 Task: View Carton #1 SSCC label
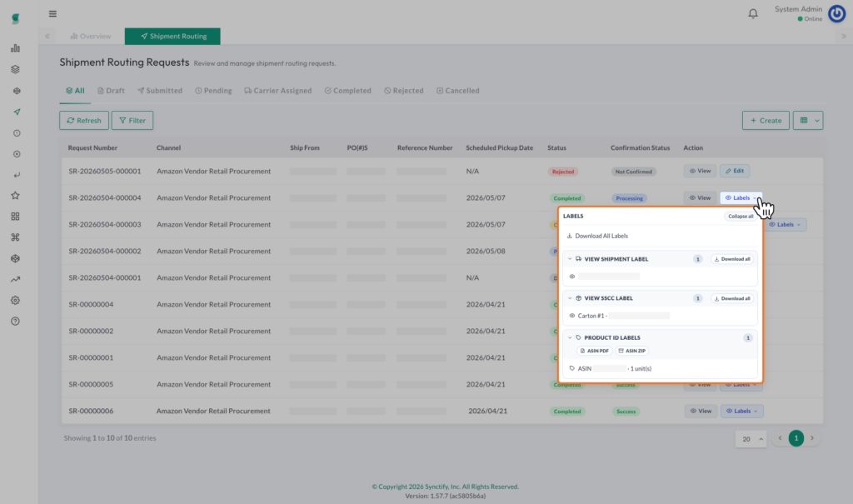619,316
